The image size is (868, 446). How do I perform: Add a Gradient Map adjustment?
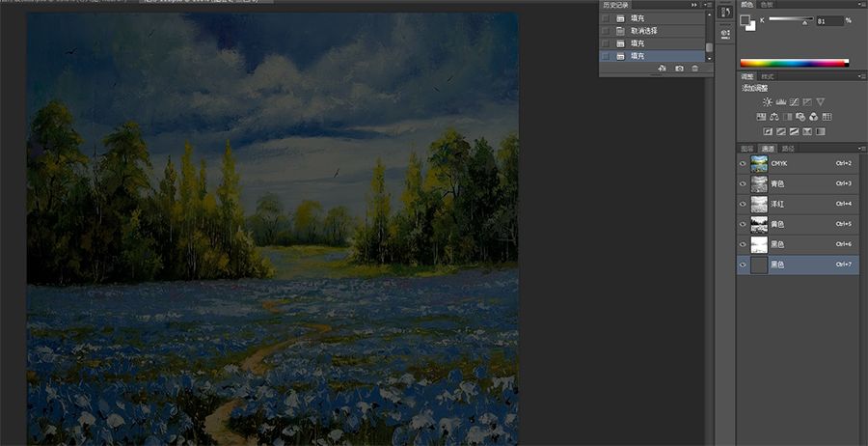click(x=821, y=132)
